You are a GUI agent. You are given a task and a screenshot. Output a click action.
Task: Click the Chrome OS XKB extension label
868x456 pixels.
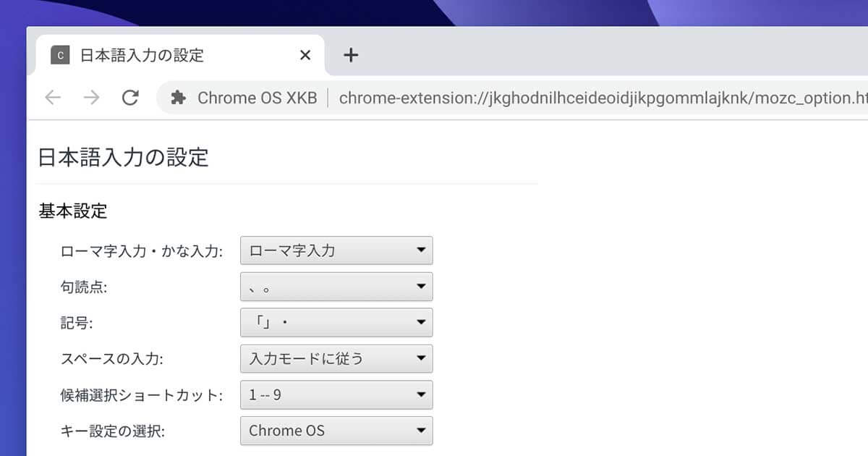click(x=258, y=98)
